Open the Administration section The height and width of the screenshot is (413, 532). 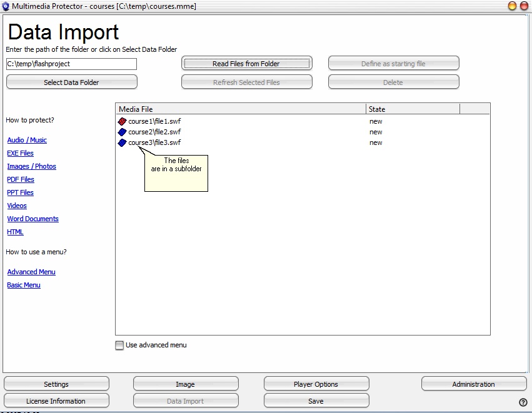click(x=473, y=384)
